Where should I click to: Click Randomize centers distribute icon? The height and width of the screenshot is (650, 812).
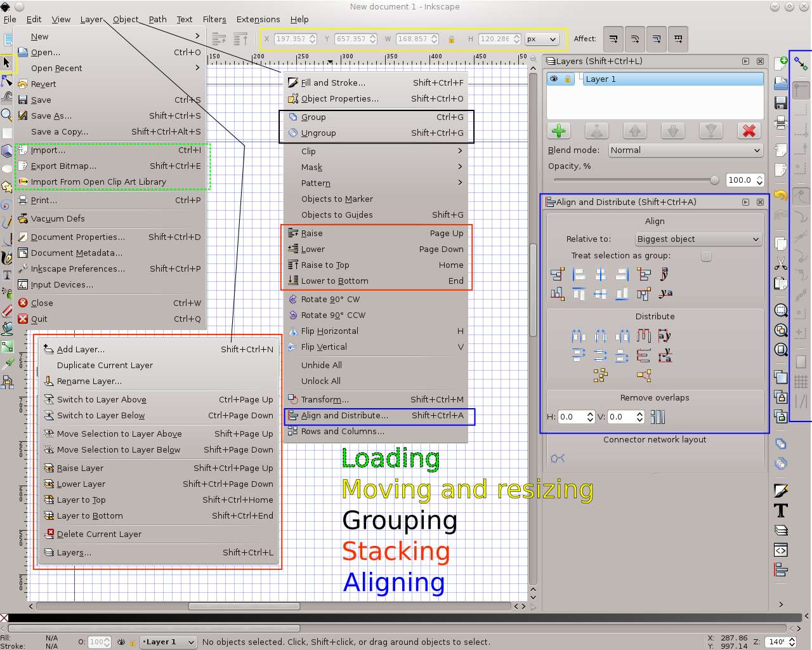coord(600,375)
